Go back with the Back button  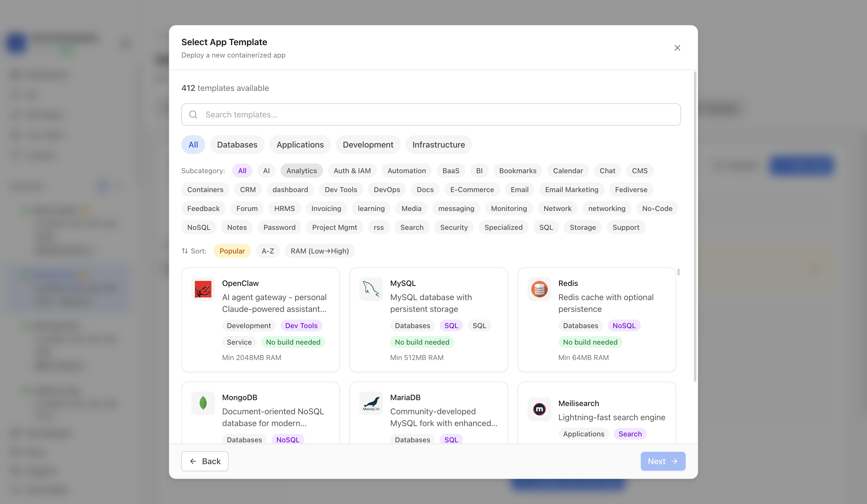point(205,462)
